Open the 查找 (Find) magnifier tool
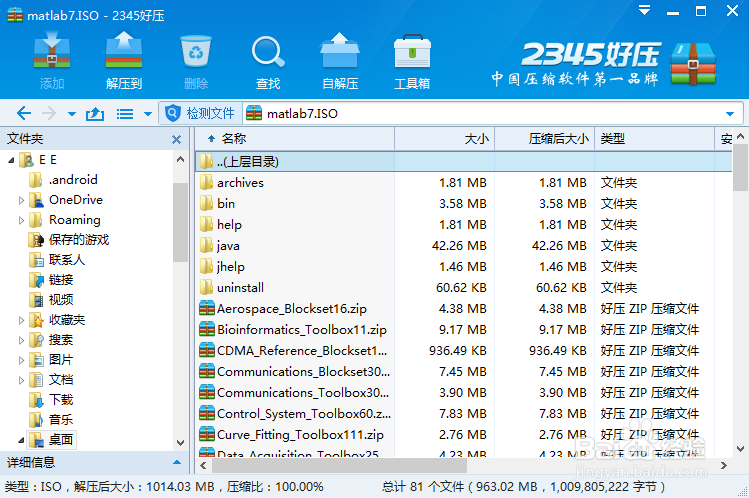 click(x=268, y=52)
